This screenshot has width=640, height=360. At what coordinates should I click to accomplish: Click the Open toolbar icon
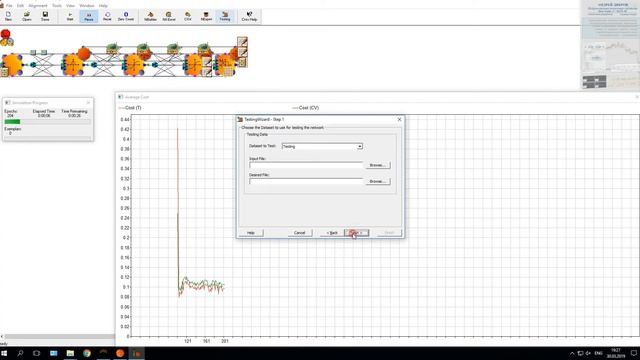coord(27,16)
